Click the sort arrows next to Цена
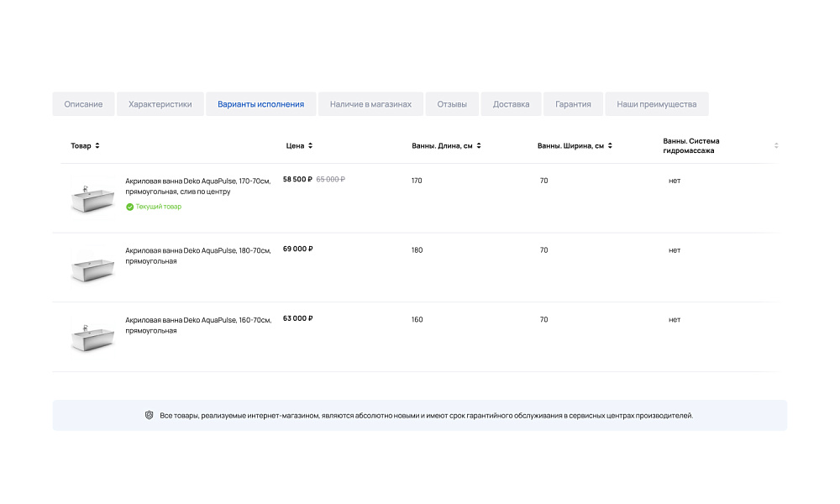 (311, 146)
